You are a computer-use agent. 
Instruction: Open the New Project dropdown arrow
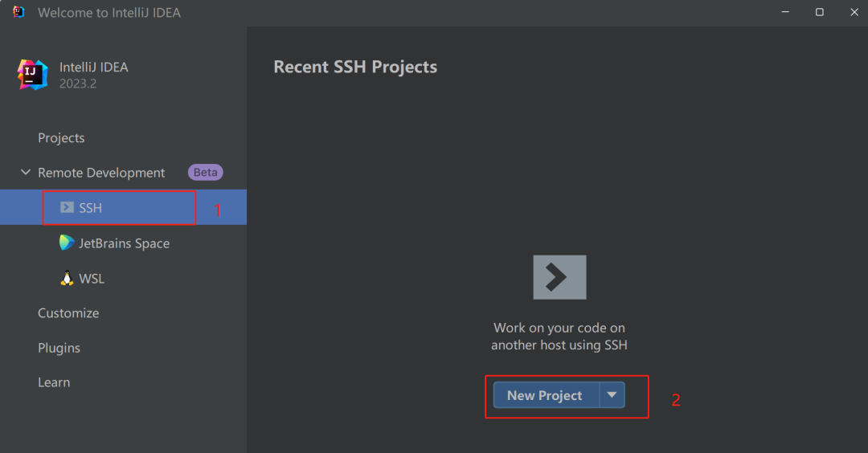(x=612, y=395)
